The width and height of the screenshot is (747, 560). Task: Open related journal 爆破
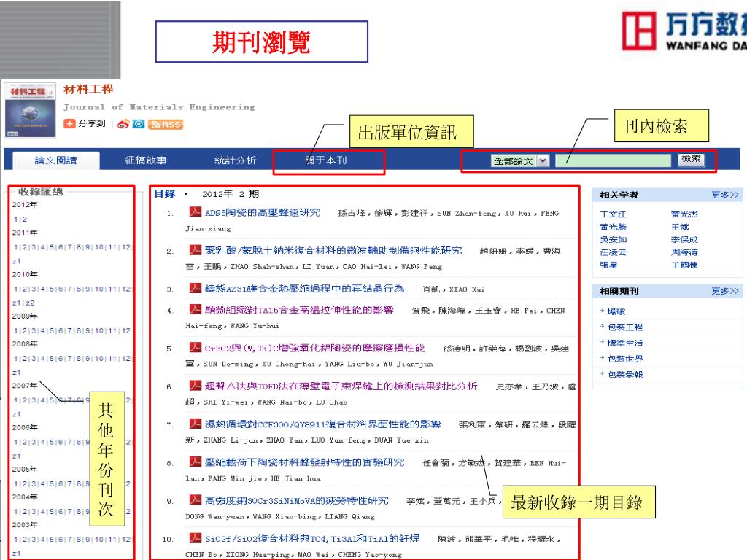point(616,311)
